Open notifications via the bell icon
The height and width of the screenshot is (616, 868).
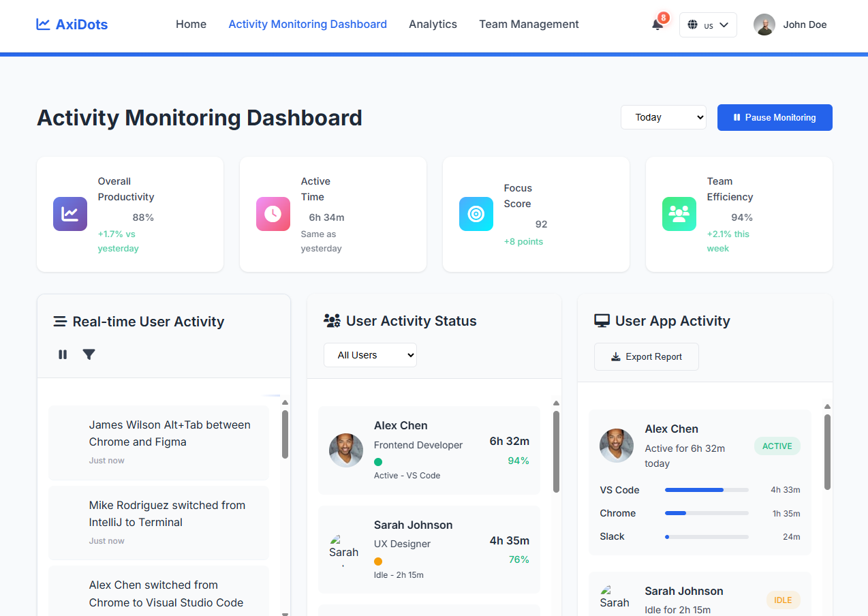(x=655, y=25)
